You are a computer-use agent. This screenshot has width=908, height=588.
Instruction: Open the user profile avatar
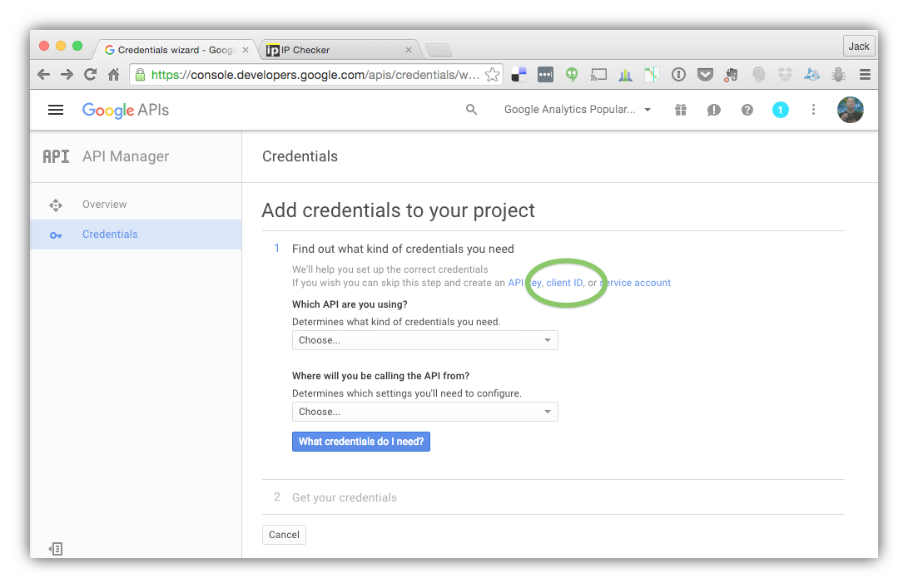click(850, 110)
